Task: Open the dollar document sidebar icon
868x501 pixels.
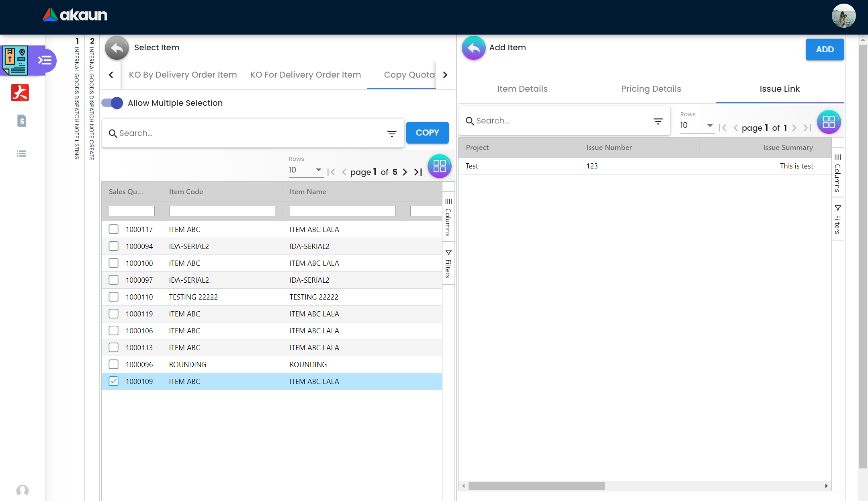Action: [22, 121]
